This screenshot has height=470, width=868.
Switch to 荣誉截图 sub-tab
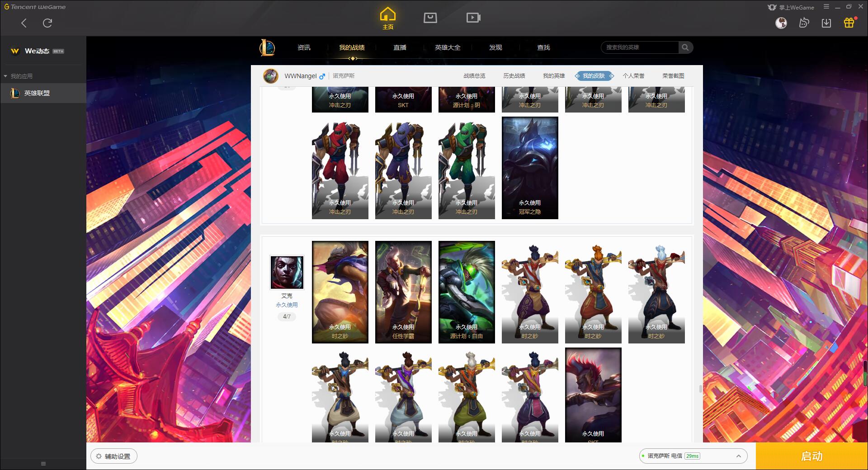click(x=673, y=76)
